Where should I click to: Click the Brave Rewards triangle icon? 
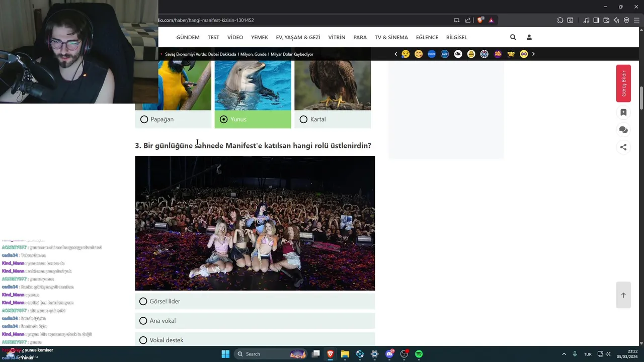coord(491,20)
